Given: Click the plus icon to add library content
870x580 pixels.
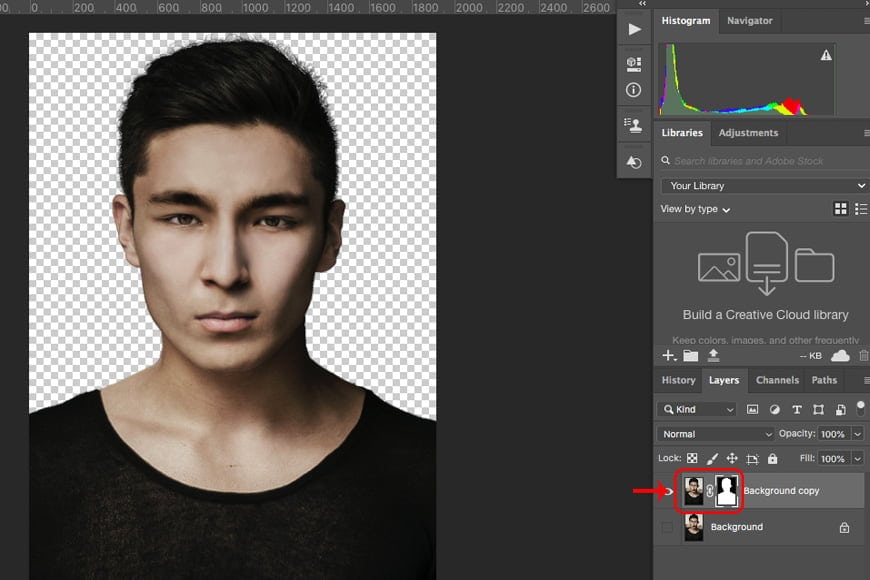Looking at the screenshot, I should click(x=669, y=356).
